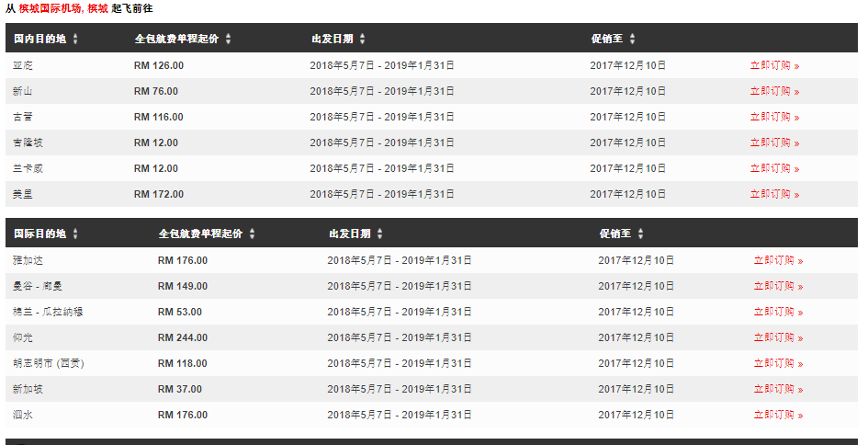The image size is (868, 445).
Task: Click 立即订购 for 美里 RM 172.00
Action: pos(774,195)
